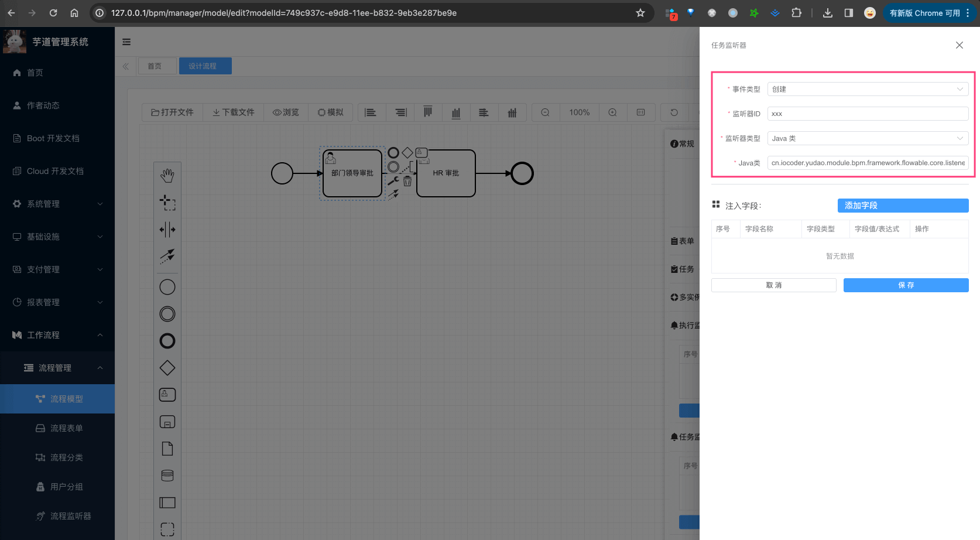Screen dimensions: 980x540
Task: Bookmark this page with the star icon
Action: (x=640, y=13)
